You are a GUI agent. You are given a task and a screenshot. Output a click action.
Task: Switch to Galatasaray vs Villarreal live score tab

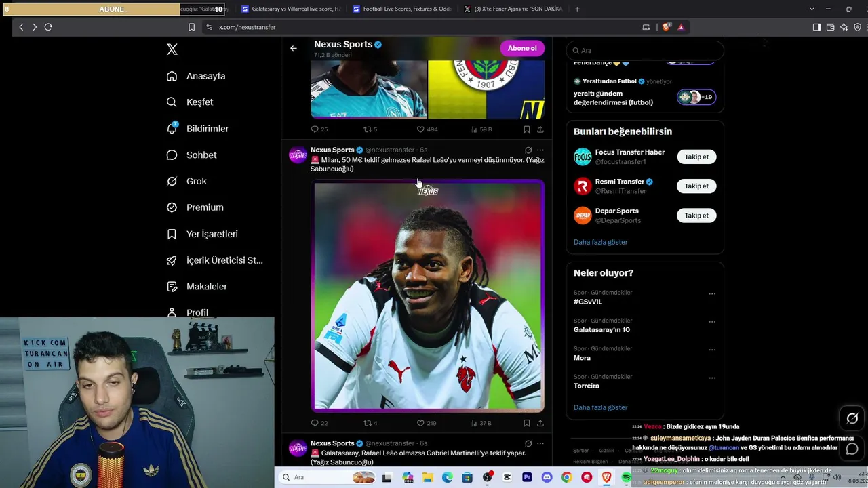(290, 9)
